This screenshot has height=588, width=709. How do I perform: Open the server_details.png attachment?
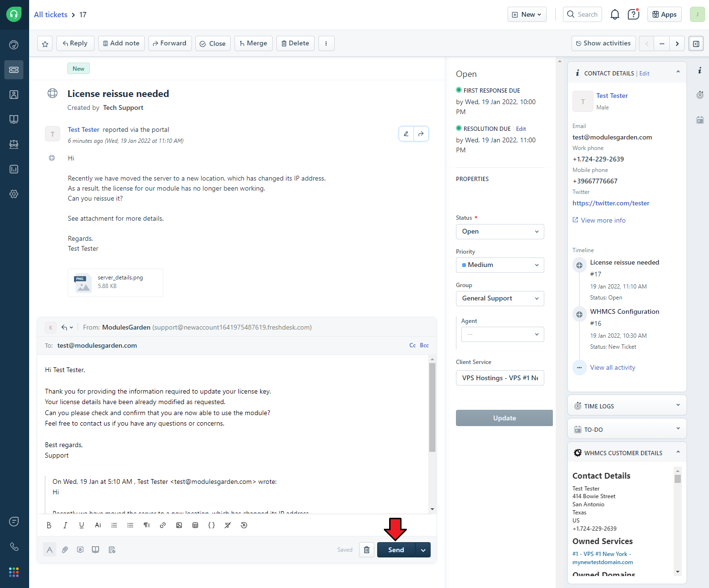(116, 282)
